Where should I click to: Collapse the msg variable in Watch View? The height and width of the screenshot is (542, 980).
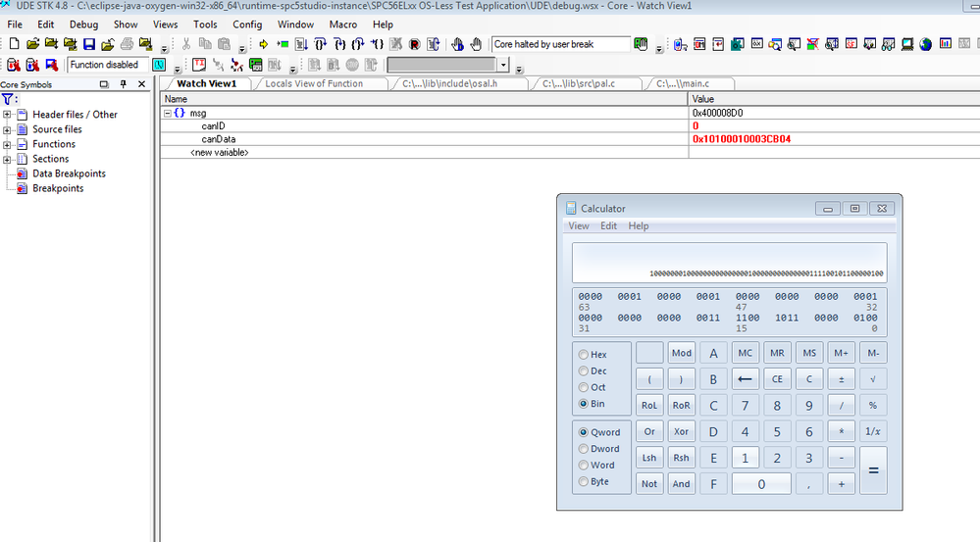(168, 113)
